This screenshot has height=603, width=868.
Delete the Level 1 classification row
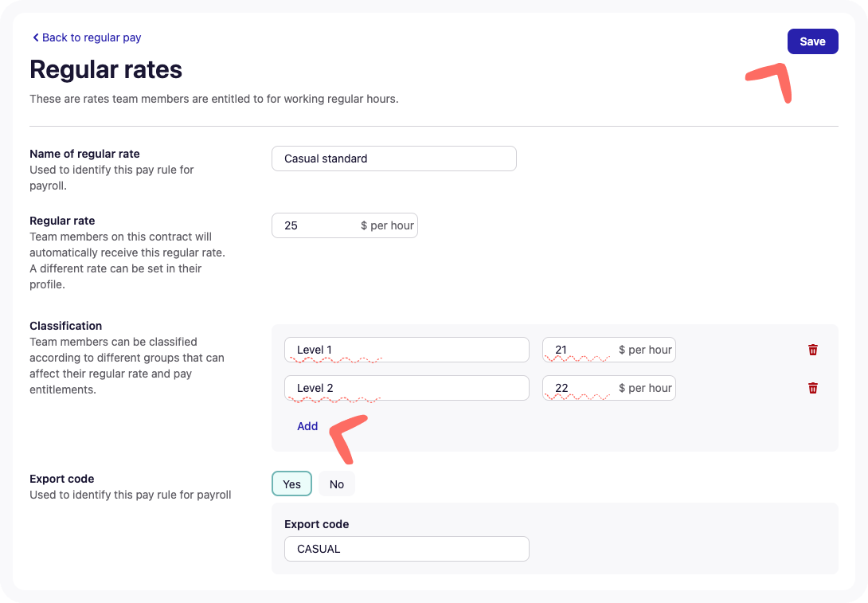pyautogui.click(x=812, y=350)
